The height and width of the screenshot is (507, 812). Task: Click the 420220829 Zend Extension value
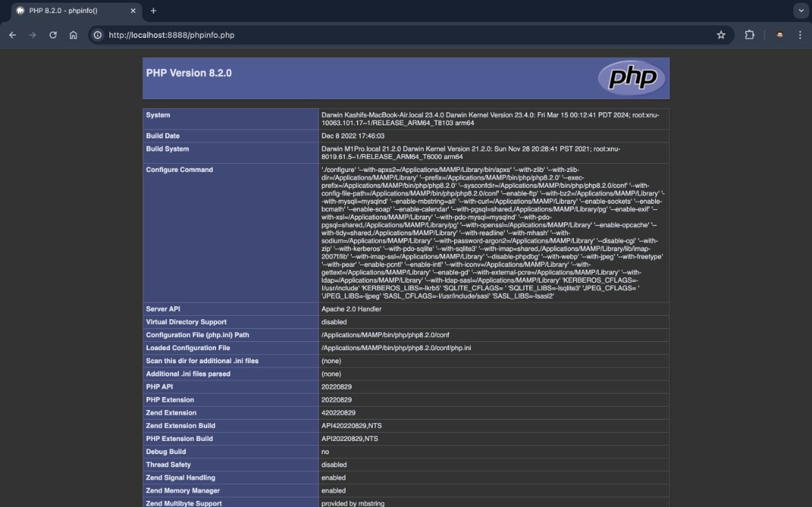pos(338,412)
